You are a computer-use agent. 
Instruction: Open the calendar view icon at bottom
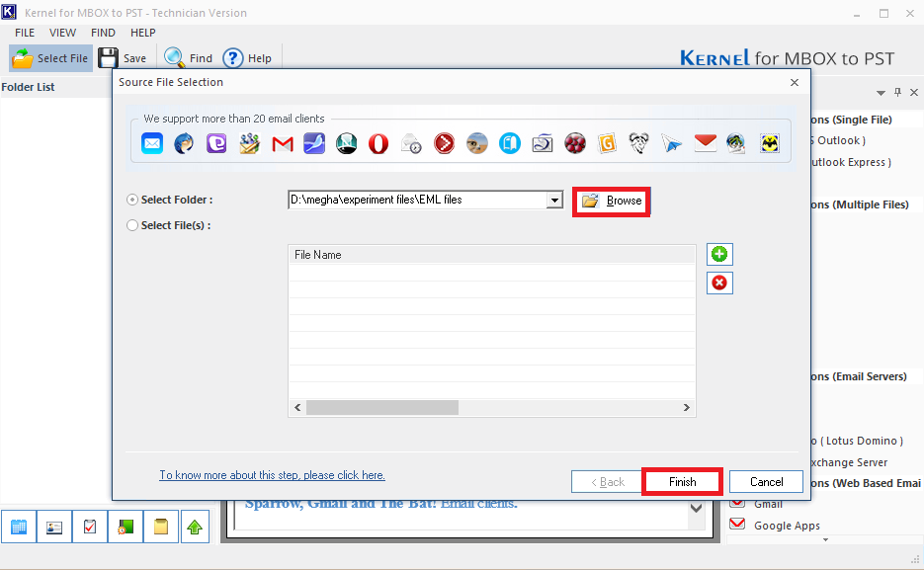[19, 527]
